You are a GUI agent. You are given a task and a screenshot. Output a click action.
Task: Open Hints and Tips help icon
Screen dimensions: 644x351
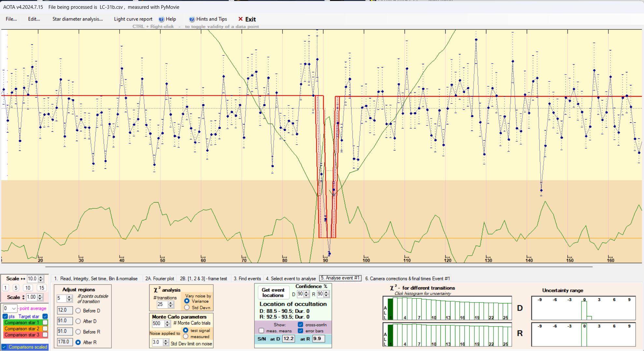[x=192, y=19]
